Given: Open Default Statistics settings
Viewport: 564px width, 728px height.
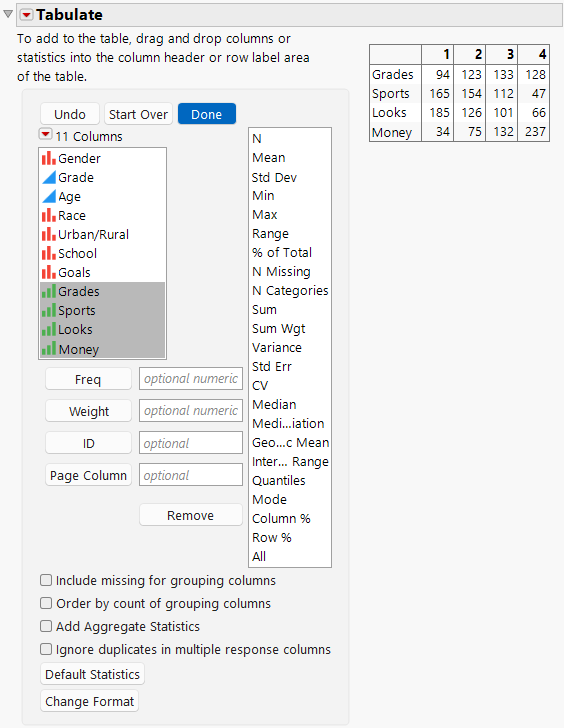Looking at the screenshot, I should (92, 674).
